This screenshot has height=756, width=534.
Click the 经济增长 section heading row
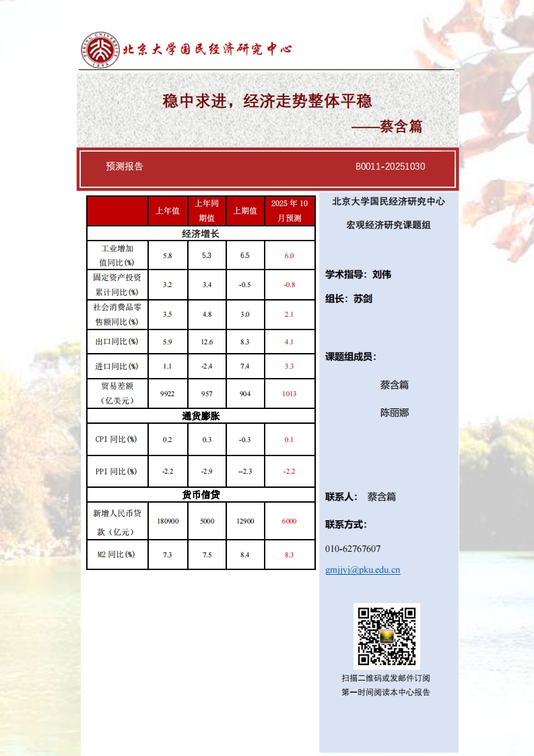[201, 234]
